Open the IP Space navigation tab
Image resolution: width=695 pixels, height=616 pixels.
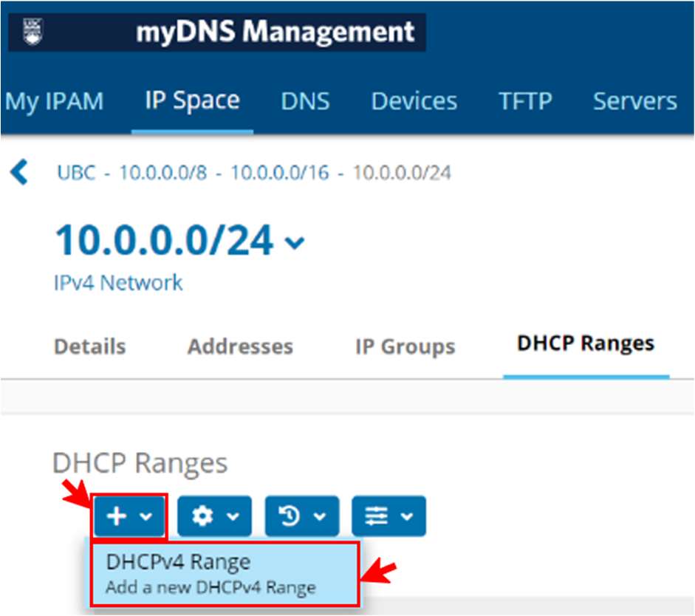tap(192, 100)
